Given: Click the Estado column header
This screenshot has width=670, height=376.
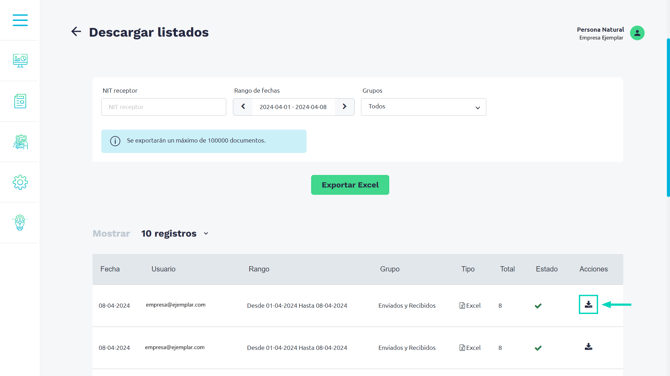Looking at the screenshot, I should coord(547,269).
